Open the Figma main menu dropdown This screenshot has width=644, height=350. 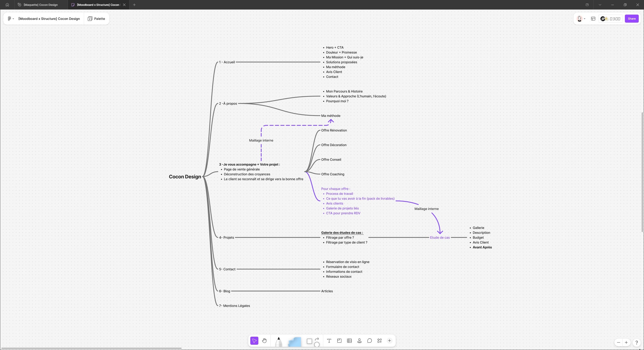11,19
